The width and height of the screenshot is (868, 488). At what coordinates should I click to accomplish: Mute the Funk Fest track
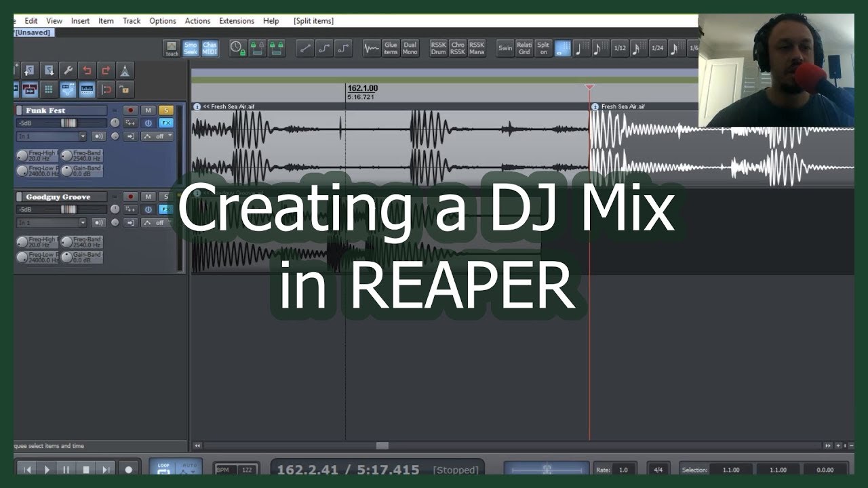149,110
